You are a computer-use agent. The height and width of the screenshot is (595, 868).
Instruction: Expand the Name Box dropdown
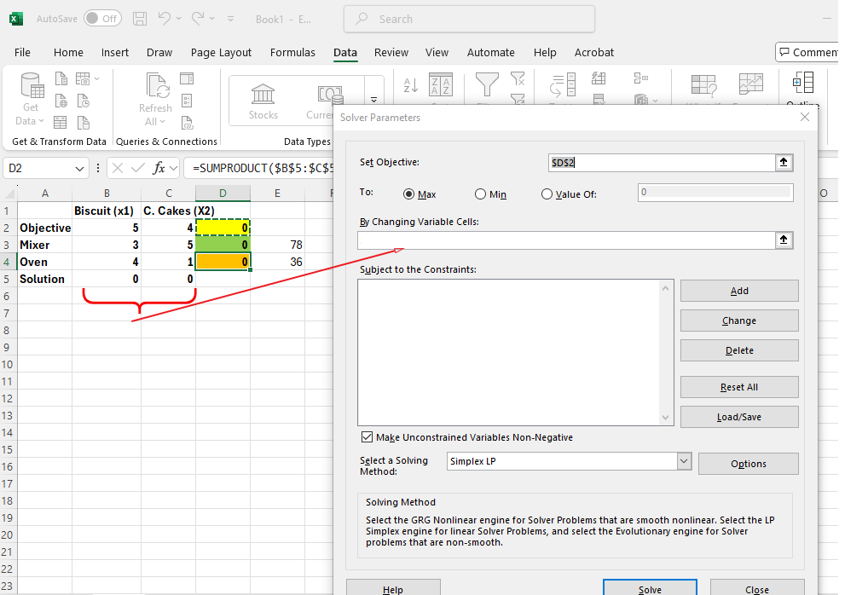coord(80,169)
